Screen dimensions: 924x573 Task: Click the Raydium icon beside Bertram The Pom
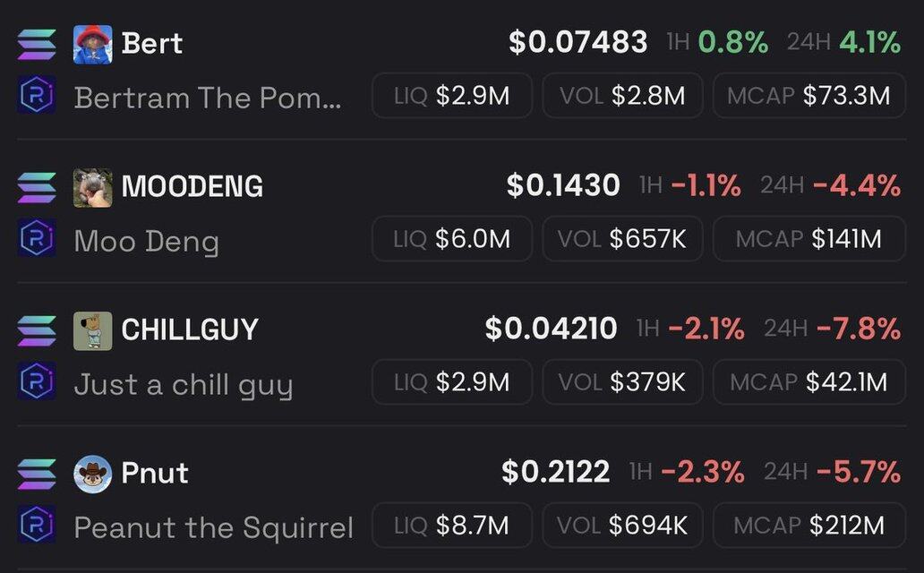37,95
